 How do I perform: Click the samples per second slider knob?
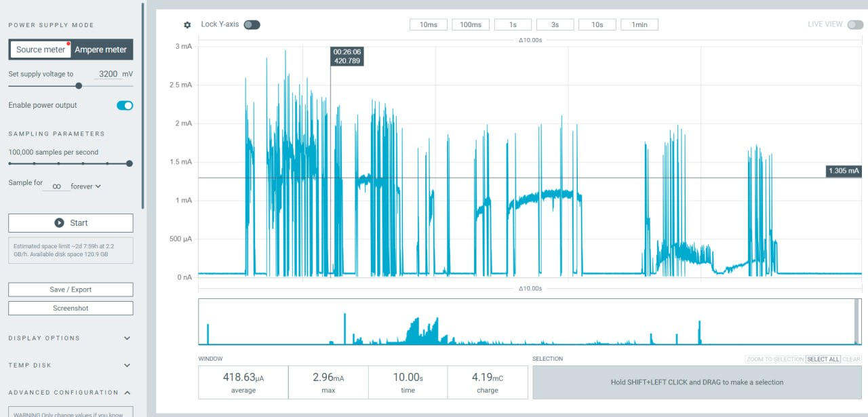[130, 163]
